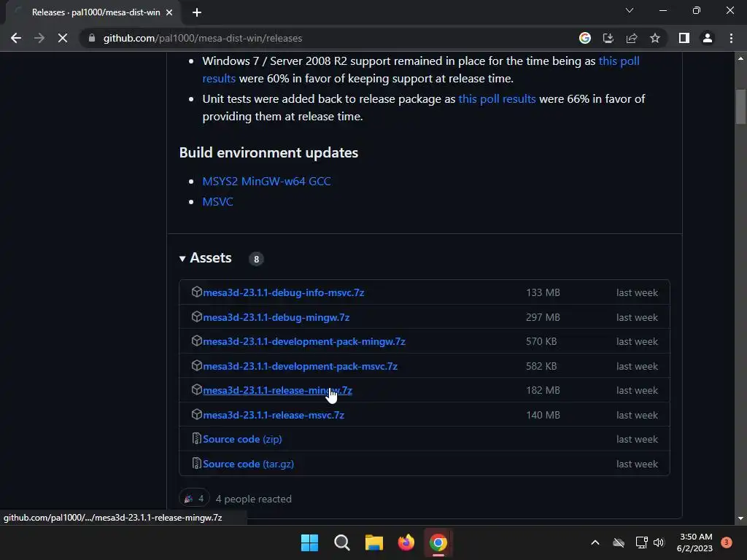Click the scrollbar up arrow
This screenshot has height=560, width=747.
(x=741, y=58)
